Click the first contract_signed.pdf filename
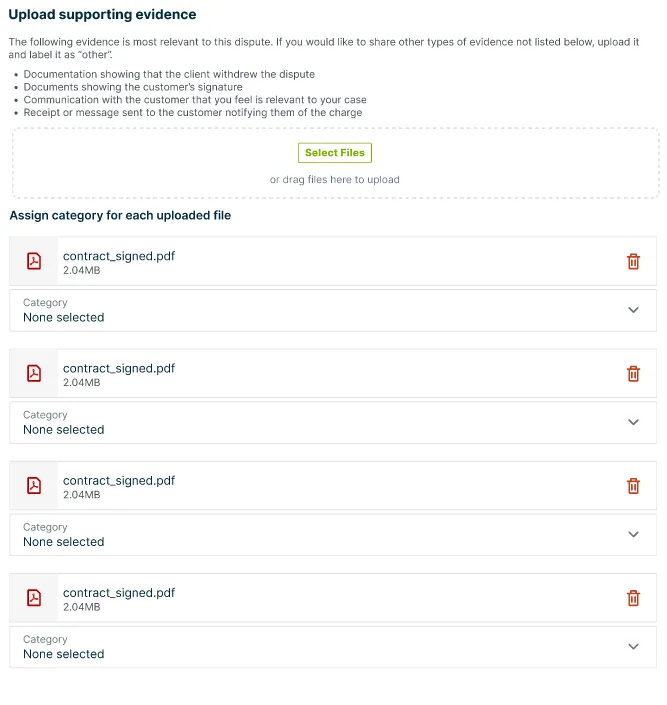This screenshot has width=667, height=705. coord(119,256)
